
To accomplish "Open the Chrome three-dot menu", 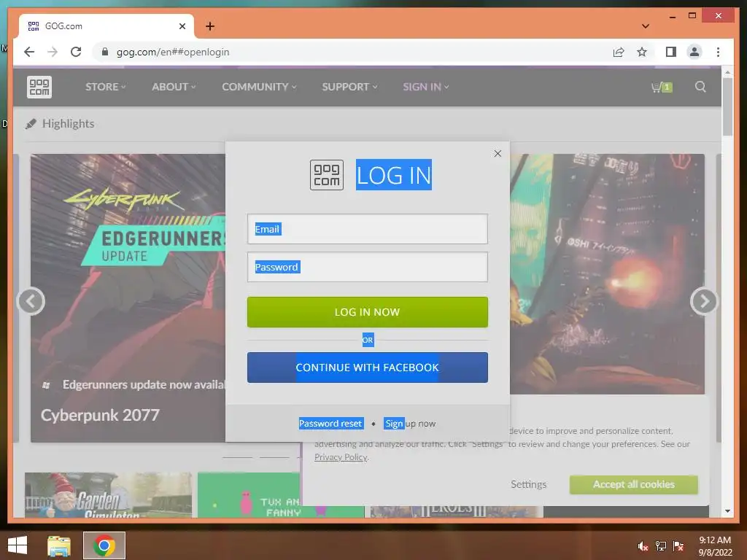I will tap(718, 52).
